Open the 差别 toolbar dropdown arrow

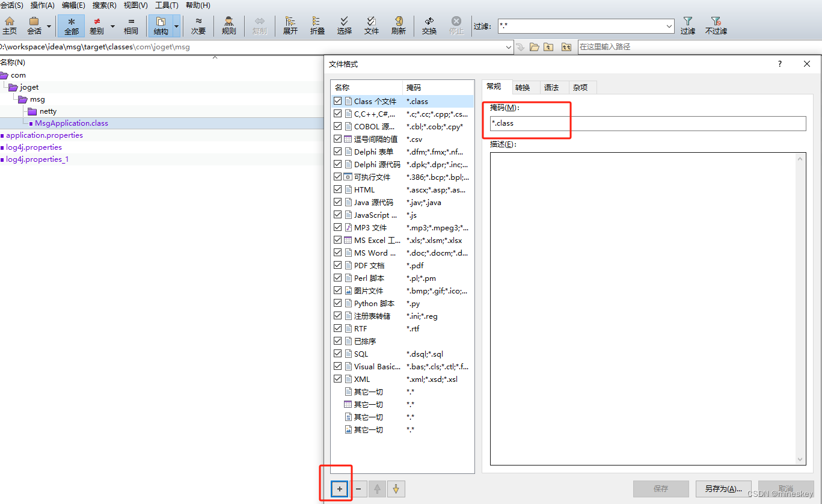[x=112, y=26]
